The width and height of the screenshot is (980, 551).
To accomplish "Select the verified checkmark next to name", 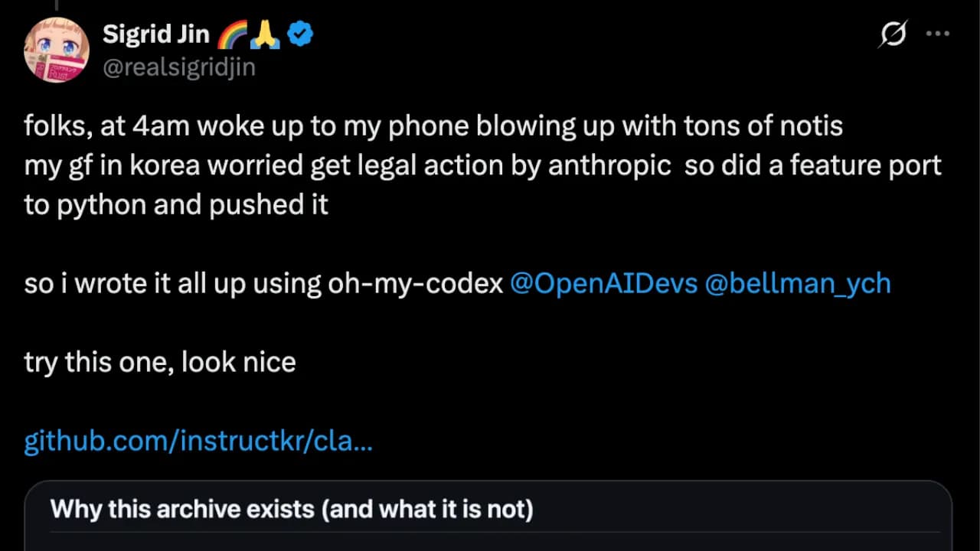I will tap(299, 33).
